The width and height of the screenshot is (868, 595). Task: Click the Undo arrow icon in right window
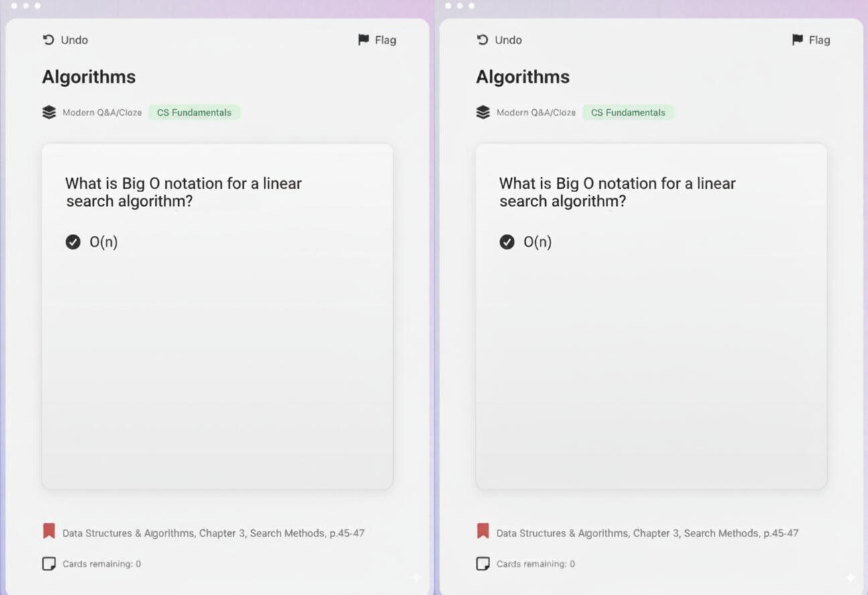click(482, 40)
